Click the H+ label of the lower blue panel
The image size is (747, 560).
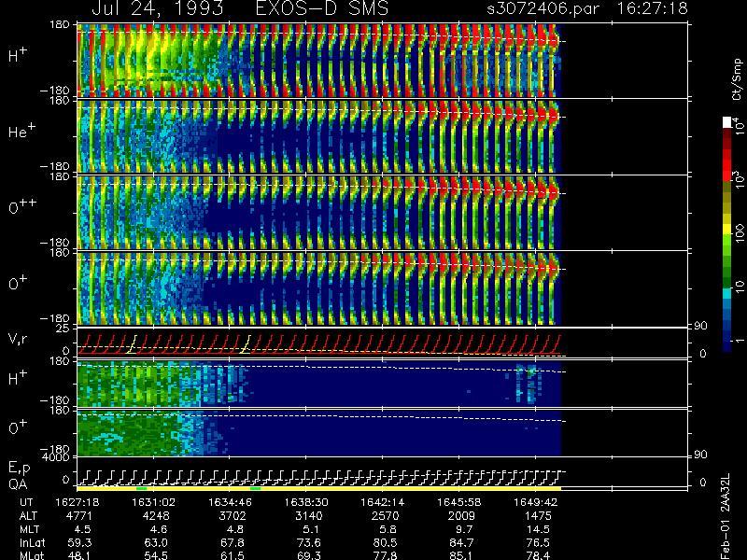pos(18,378)
